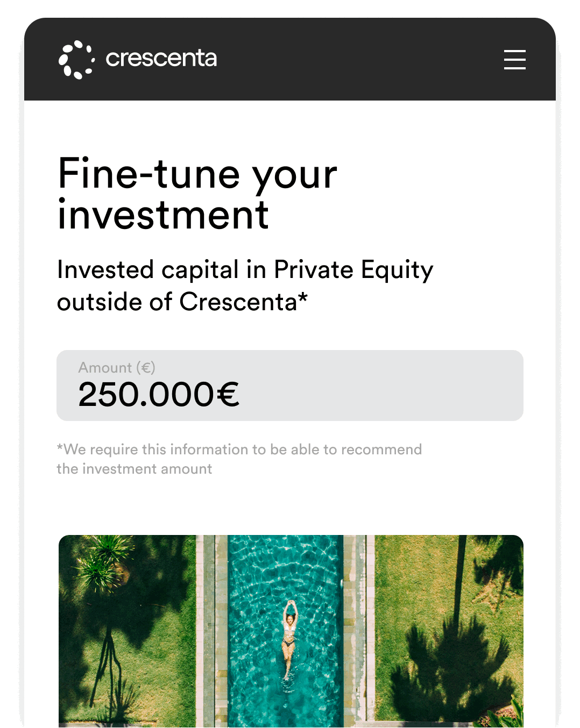Click "the investment amount" footnote line
The height and width of the screenshot is (728, 580).
tap(135, 469)
